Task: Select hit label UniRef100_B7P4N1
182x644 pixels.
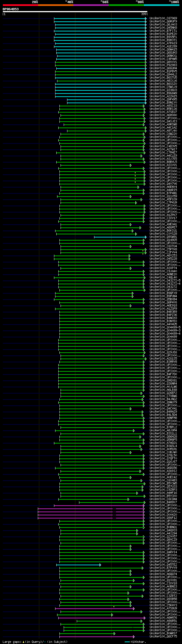Action: click(163, 193)
